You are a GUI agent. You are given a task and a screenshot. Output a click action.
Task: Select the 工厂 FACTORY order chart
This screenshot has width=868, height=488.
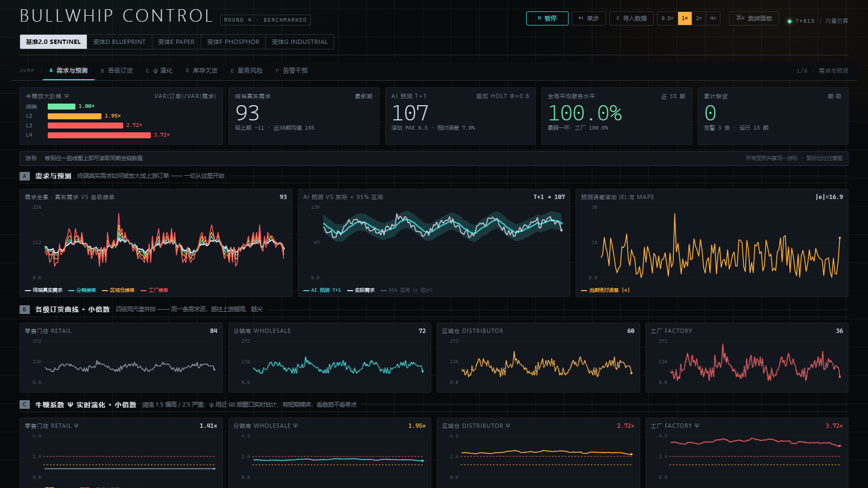pyautogui.click(x=747, y=357)
